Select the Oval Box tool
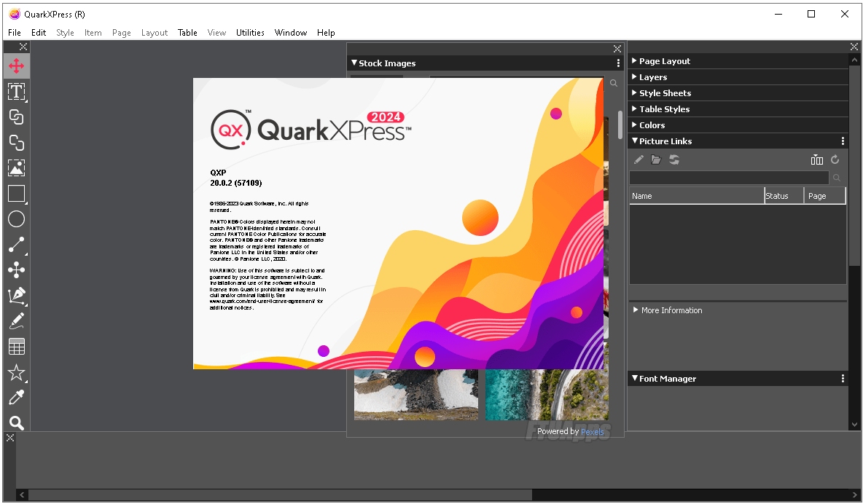 [17, 219]
